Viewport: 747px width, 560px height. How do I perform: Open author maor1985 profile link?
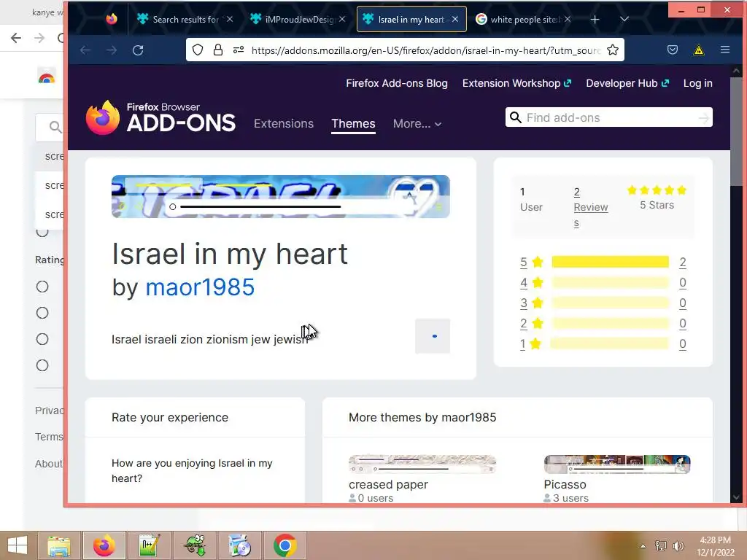click(x=200, y=287)
